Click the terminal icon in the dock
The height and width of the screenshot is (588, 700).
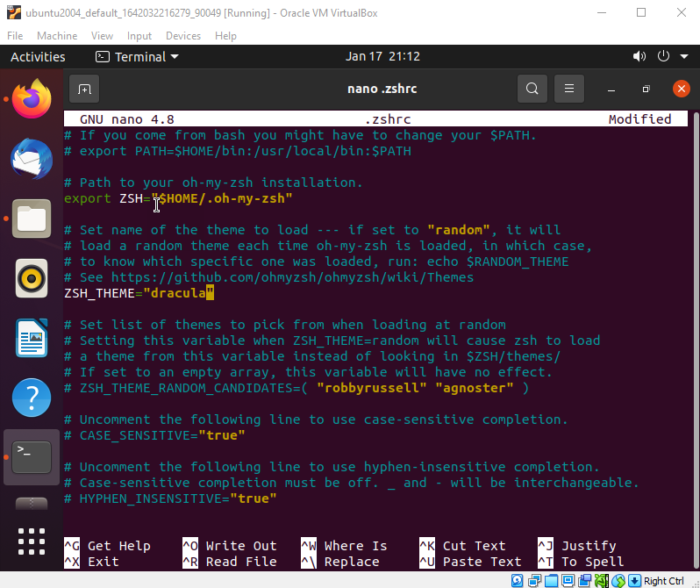click(32, 457)
